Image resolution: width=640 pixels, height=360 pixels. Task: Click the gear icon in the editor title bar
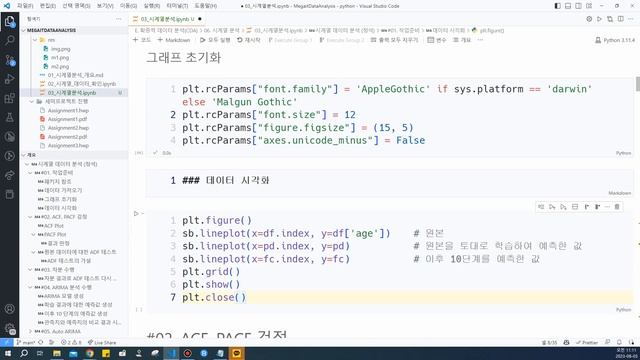[x=589, y=19]
